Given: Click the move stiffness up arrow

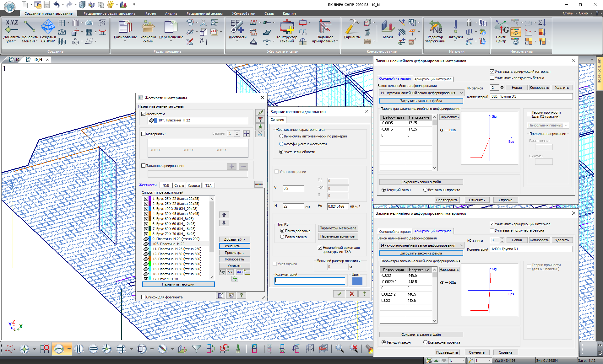Looking at the screenshot, I should pyautogui.click(x=224, y=215).
